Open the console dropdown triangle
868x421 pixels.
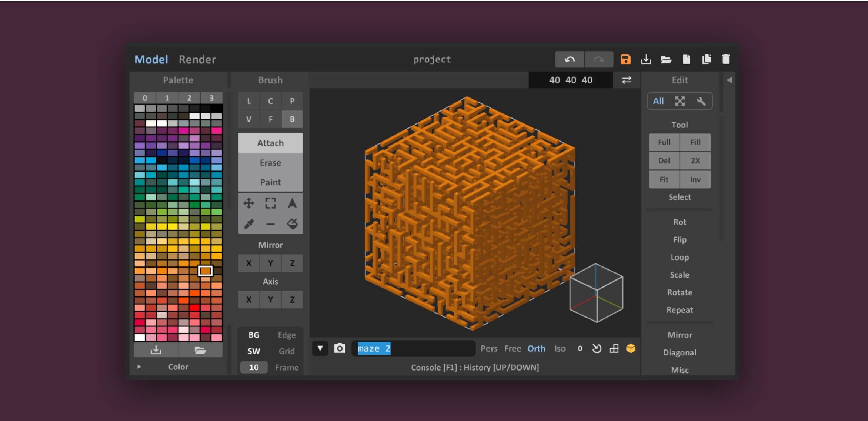pyautogui.click(x=320, y=348)
